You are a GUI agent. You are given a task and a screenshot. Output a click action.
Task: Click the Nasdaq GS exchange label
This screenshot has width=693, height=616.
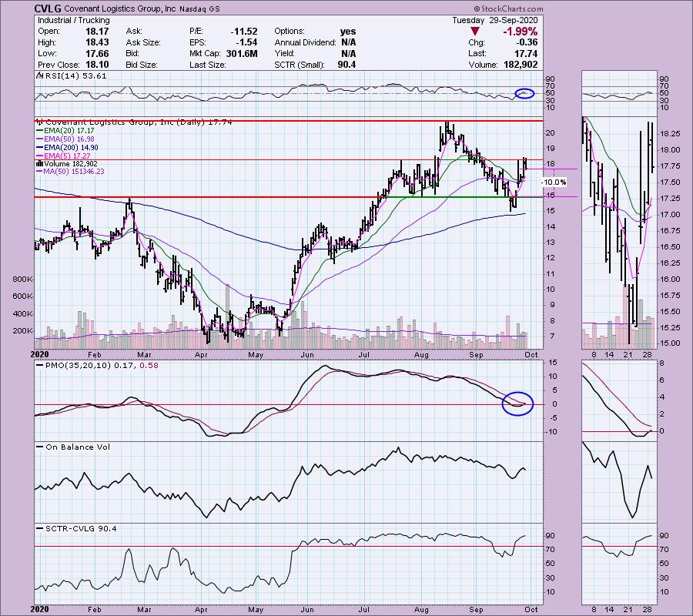(x=199, y=8)
